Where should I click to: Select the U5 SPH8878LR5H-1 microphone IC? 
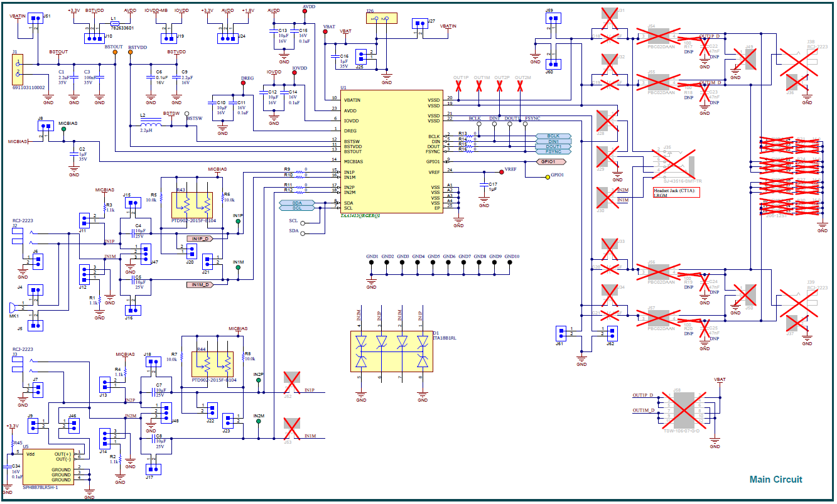coord(48,466)
